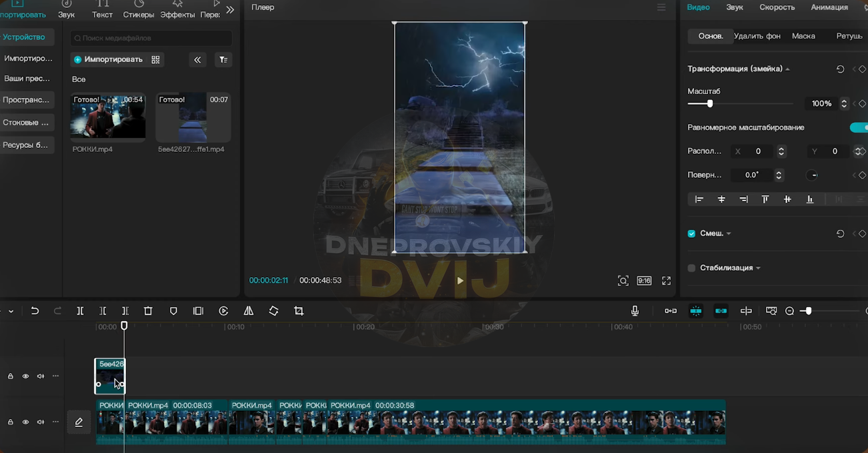Click the Масштаб slider handle
The image size is (868, 453).
pyautogui.click(x=710, y=104)
